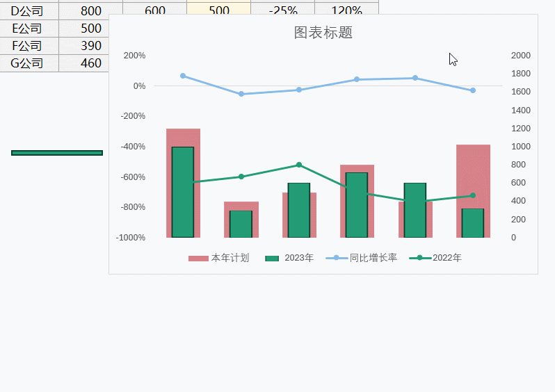Click 2022年 legend entry
The height and width of the screenshot is (392, 555).
coord(435,258)
